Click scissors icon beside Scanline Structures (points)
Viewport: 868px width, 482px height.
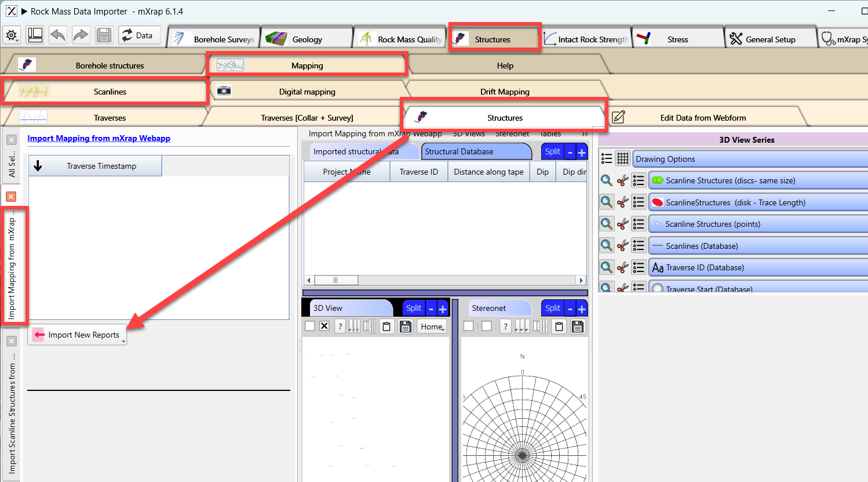(622, 224)
